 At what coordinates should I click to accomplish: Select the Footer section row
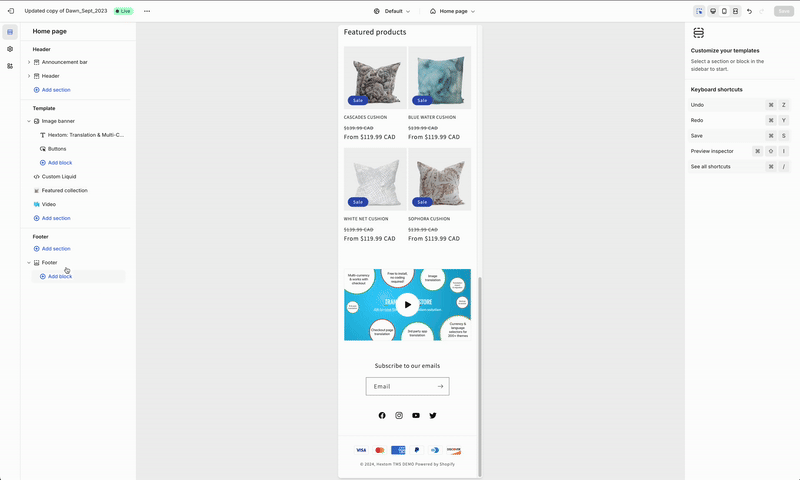pyautogui.click(x=49, y=263)
